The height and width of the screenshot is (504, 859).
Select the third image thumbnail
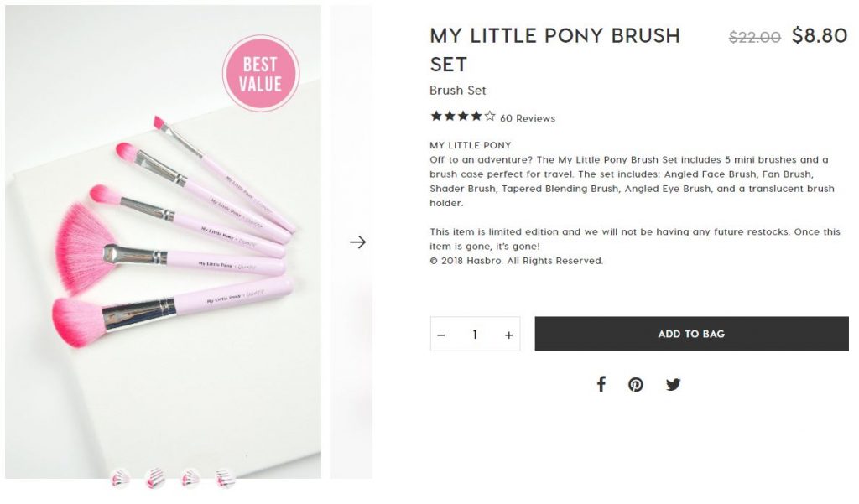191,479
